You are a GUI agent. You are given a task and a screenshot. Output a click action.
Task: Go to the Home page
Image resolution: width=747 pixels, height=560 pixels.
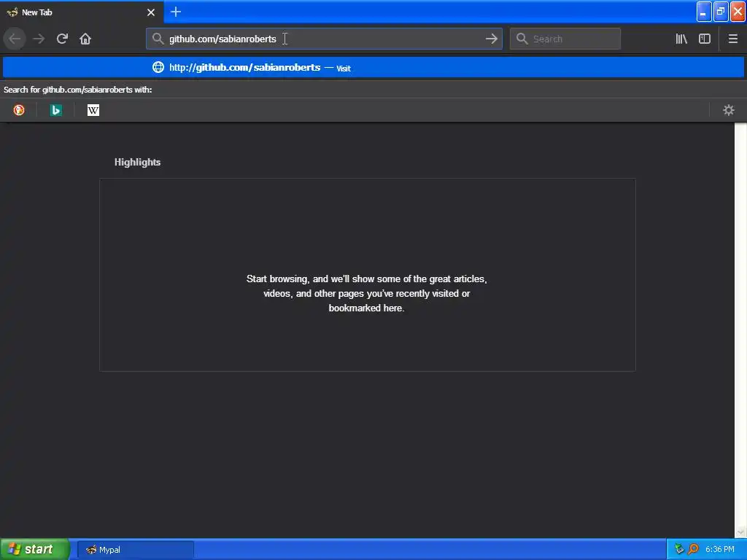(x=85, y=39)
